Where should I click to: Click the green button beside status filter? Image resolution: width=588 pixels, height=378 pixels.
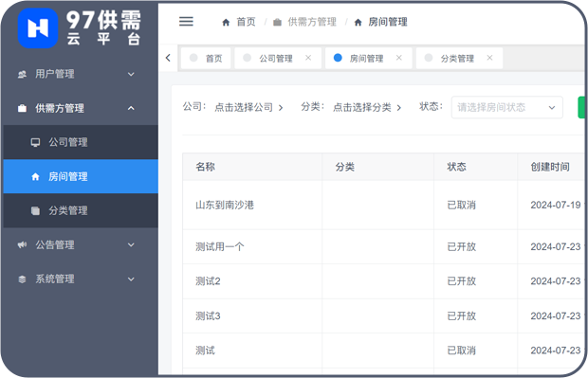(x=581, y=107)
